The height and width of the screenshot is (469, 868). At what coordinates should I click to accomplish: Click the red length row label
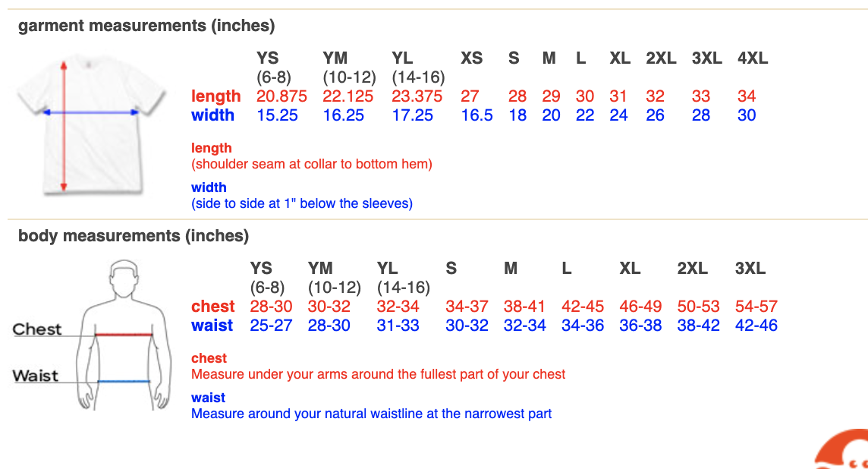coord(216,96)
